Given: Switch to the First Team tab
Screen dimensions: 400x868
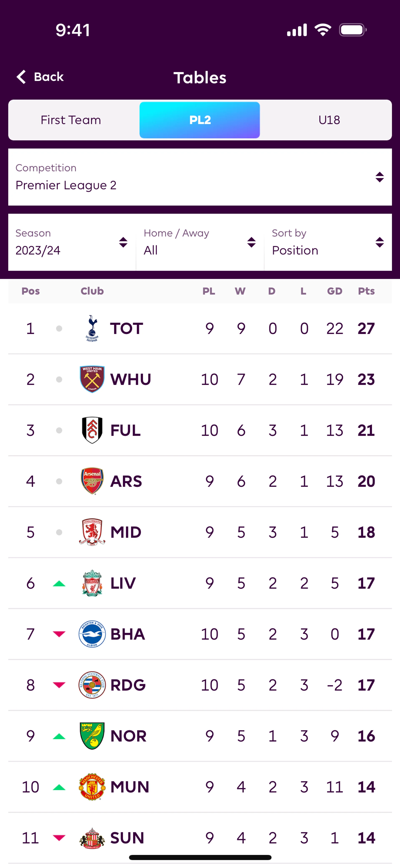Looking at the screenshot, I should pyautogui.click(x=71, y=120).
